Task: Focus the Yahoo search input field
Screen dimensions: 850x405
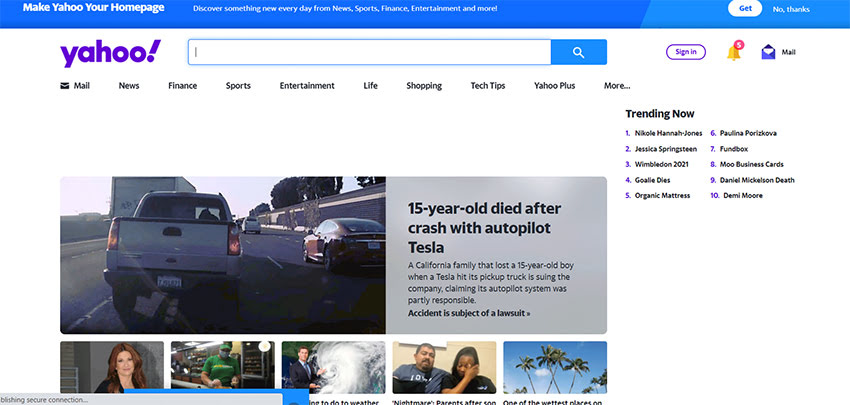Action: pos(370,52)
